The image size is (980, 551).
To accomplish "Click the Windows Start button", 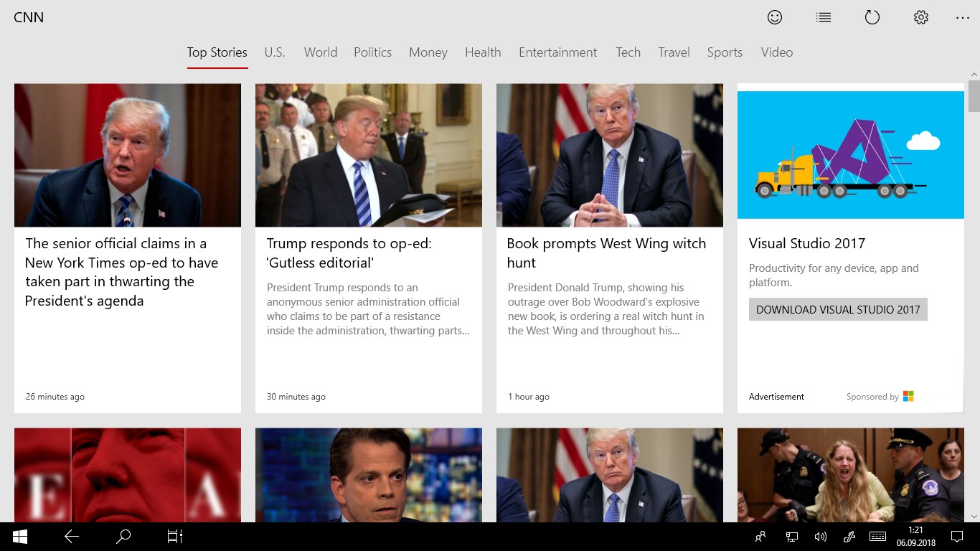I will coord(20,537).
